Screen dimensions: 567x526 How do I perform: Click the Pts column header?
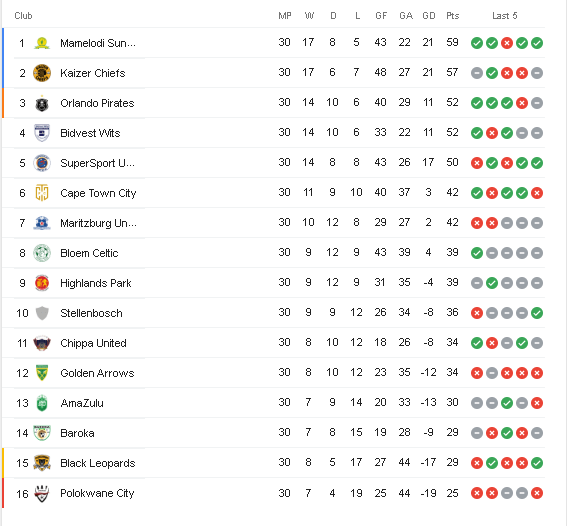452,16
